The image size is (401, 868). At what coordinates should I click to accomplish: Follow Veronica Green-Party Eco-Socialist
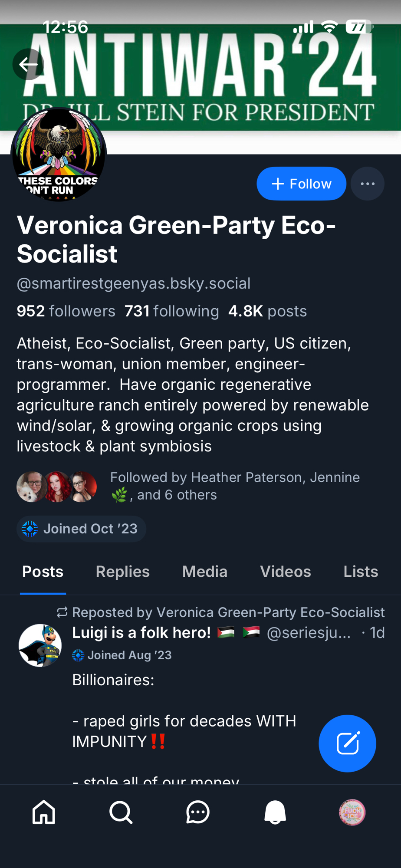click(x=301, y=184)
